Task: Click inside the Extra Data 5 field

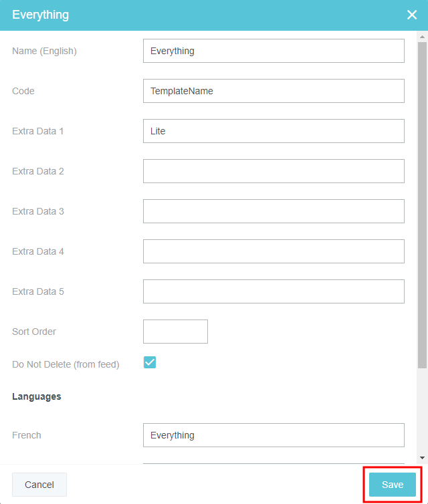Action: pos(274,291)
